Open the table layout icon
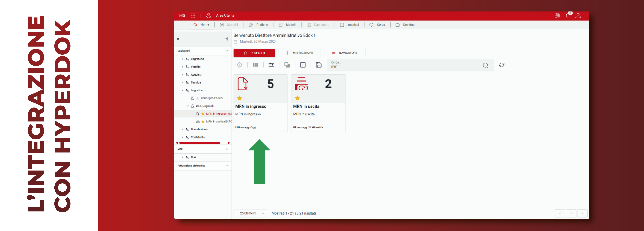The width and height of the screenshot is (644, 231). (303, 65)
